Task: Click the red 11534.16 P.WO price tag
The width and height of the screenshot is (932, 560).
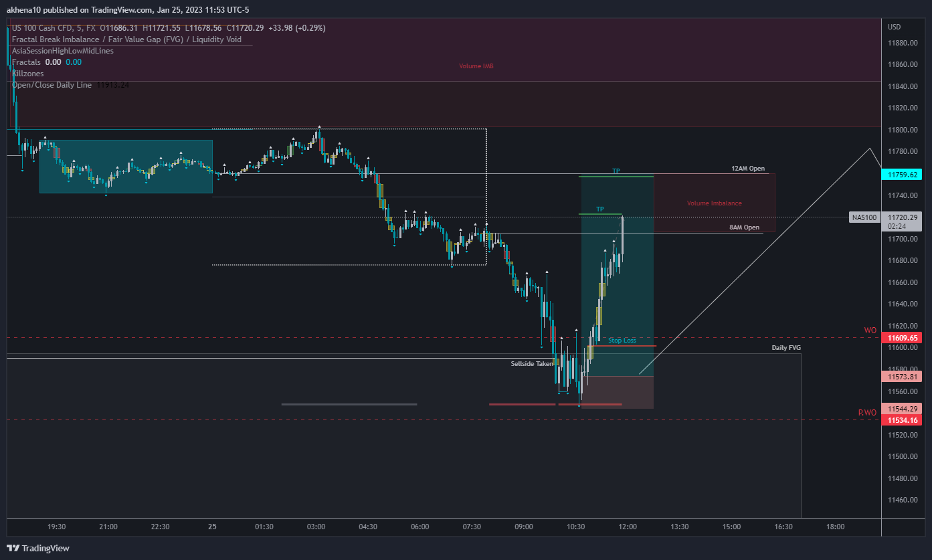Action: (902, 420)
